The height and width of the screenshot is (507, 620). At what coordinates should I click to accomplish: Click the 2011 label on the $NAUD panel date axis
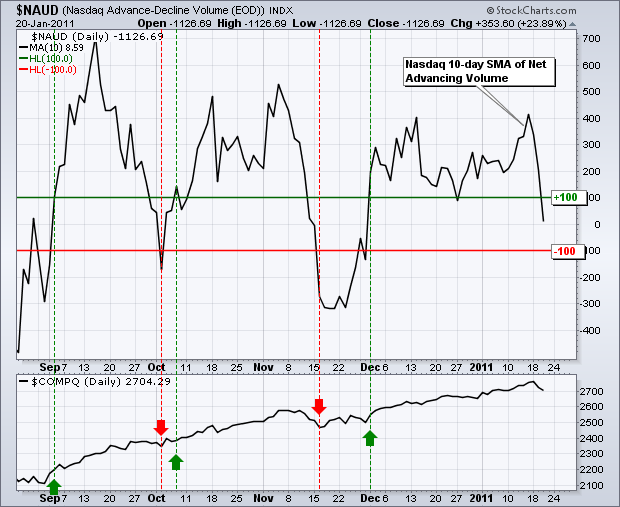[x=481, y=367]
